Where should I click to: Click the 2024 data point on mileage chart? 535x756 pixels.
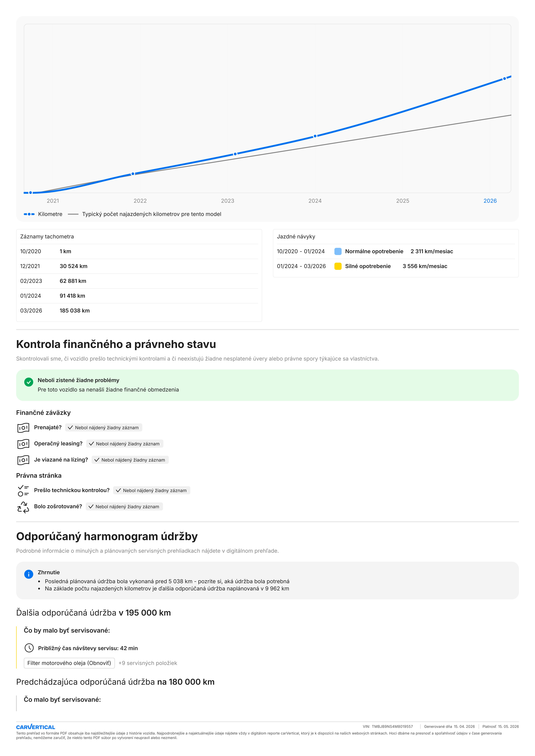click(x=315, y=136)
